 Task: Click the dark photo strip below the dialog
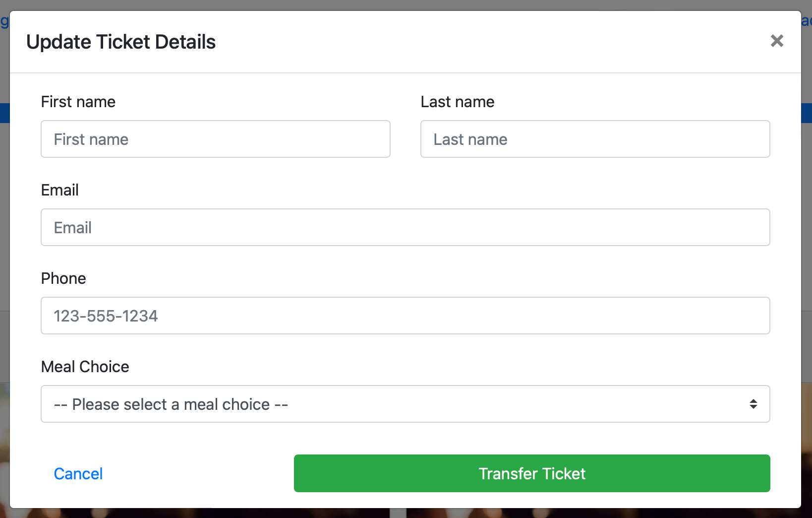click(x=297, y=513)
